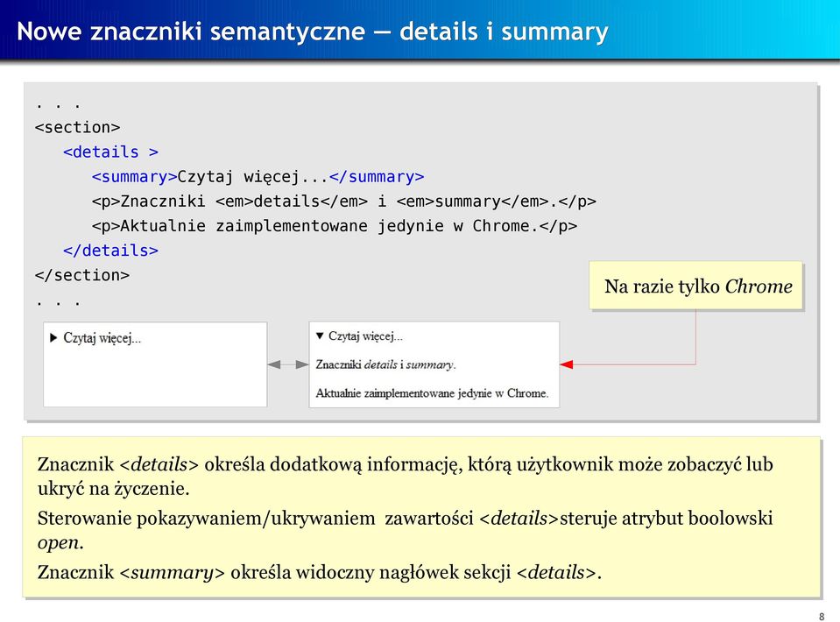Screen dimensions: 840x622
Task: Click the italic word "open."
Action: pos(60,542)
